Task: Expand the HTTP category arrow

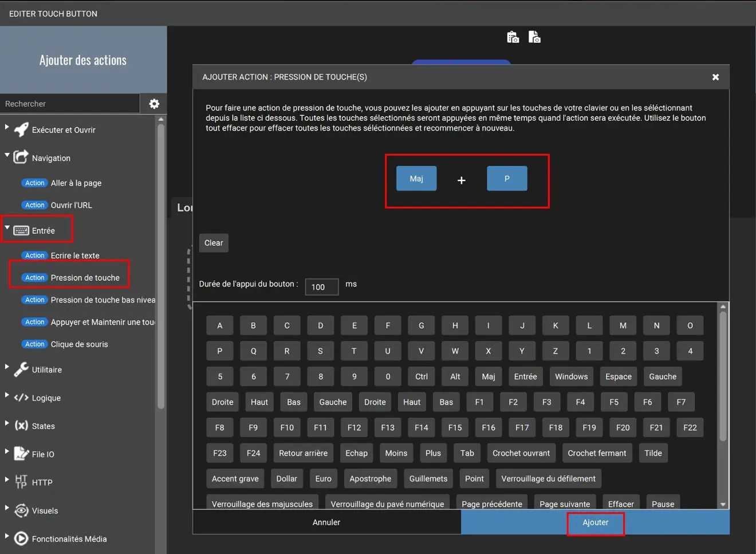Action: [7, 479]
